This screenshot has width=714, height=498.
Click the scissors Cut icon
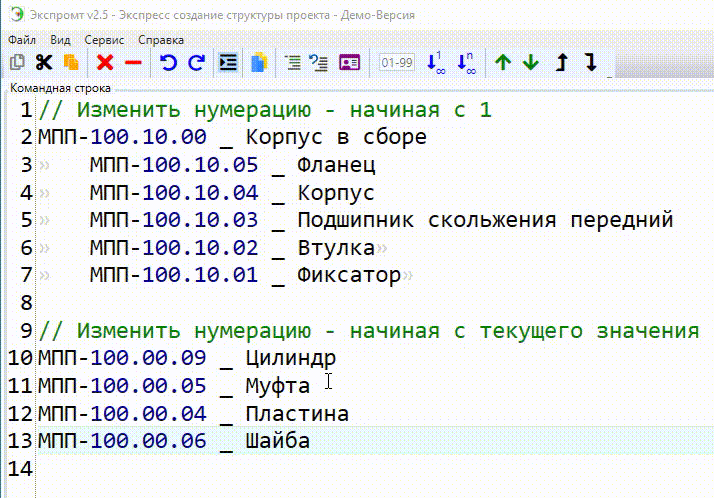pyautogui.click(x=44, y=62)
